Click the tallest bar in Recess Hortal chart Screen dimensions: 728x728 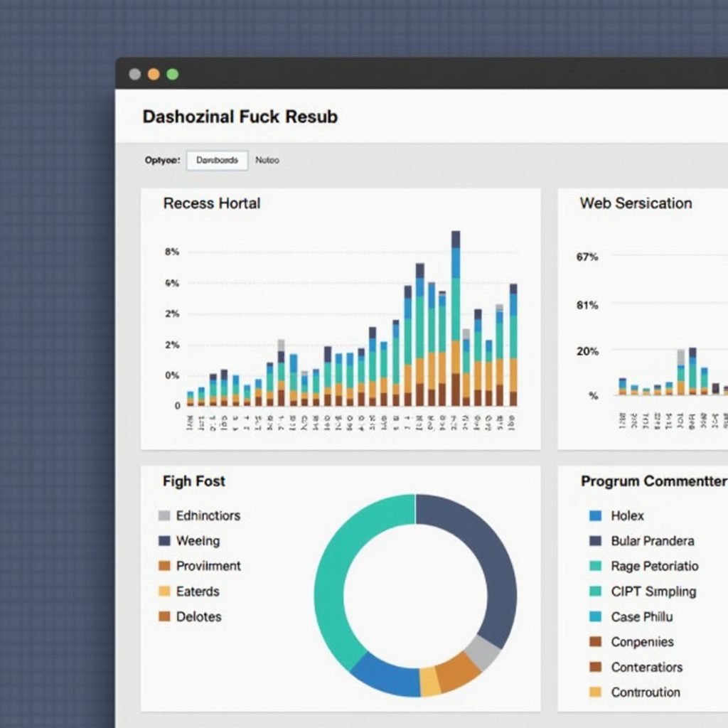tap(456, 320)
